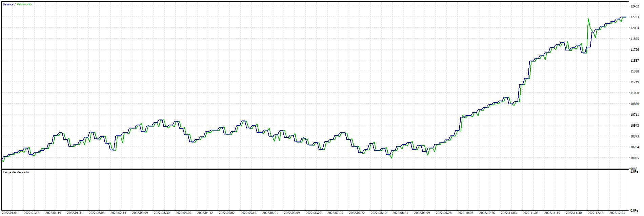The width and height of the screenshot is (644, 216).
Task: Click the 2022.07.05 date label
Action: click(335, 213)
